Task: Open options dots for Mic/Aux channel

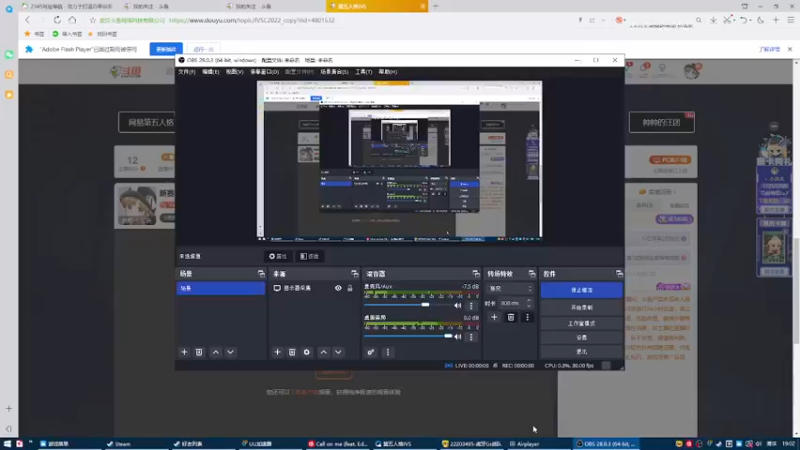Action: 471,306
